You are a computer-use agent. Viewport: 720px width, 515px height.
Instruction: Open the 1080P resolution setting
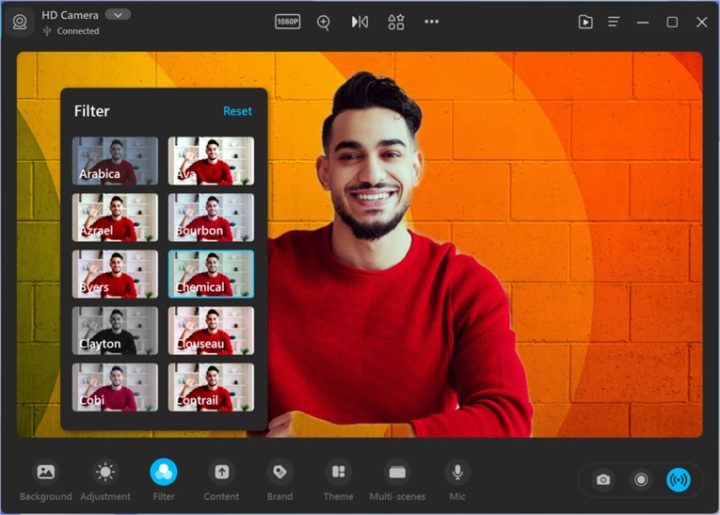click(287, 22)
